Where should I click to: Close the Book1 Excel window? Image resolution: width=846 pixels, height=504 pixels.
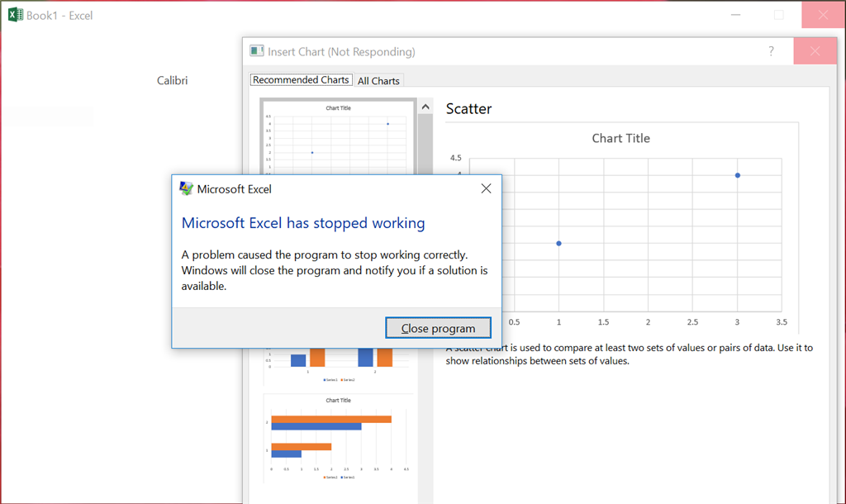click(823, 15)
